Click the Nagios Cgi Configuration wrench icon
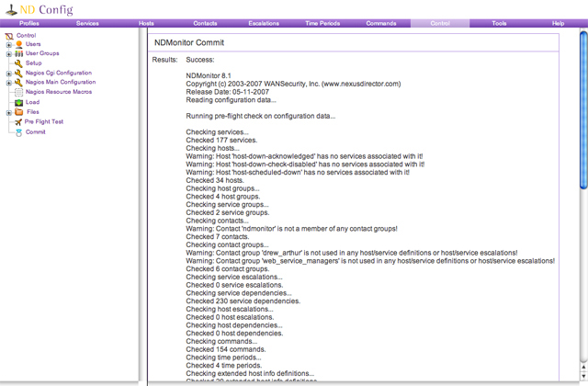The height and width of the screenshot is (386, 588). point(18,74)
